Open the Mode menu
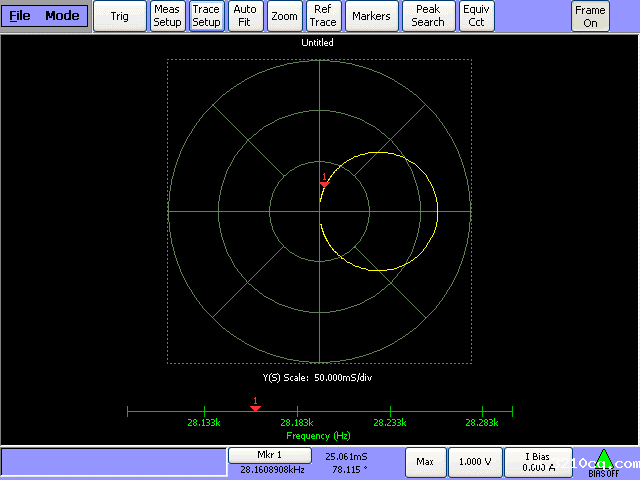This screenshot has width=640, height=480. click(62, 16)
